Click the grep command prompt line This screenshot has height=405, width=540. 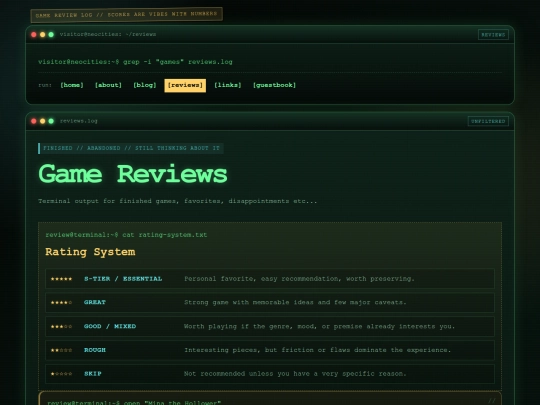point(135,62)
